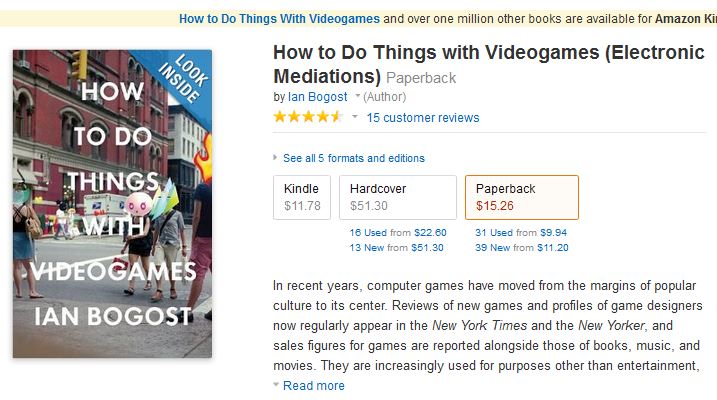The width and height of the screenshot is (717, 400).
Task: Click the See all 5 formats link text
Action: click(354, 158)
